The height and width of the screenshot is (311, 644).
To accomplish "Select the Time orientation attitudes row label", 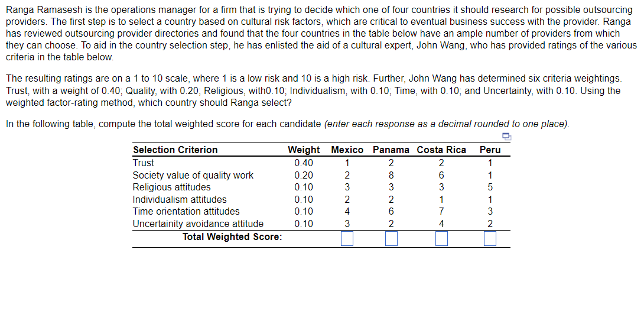I will (186, 212).
